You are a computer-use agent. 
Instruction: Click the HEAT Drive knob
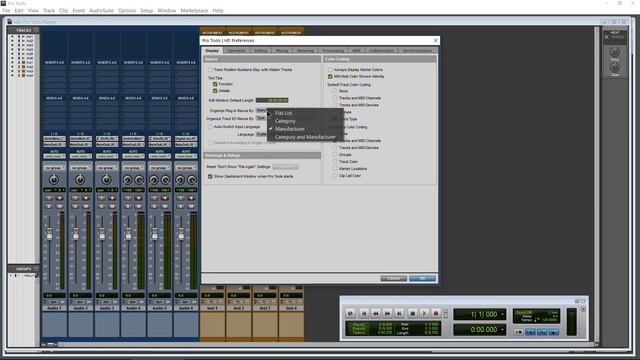(x=615, y=52)
